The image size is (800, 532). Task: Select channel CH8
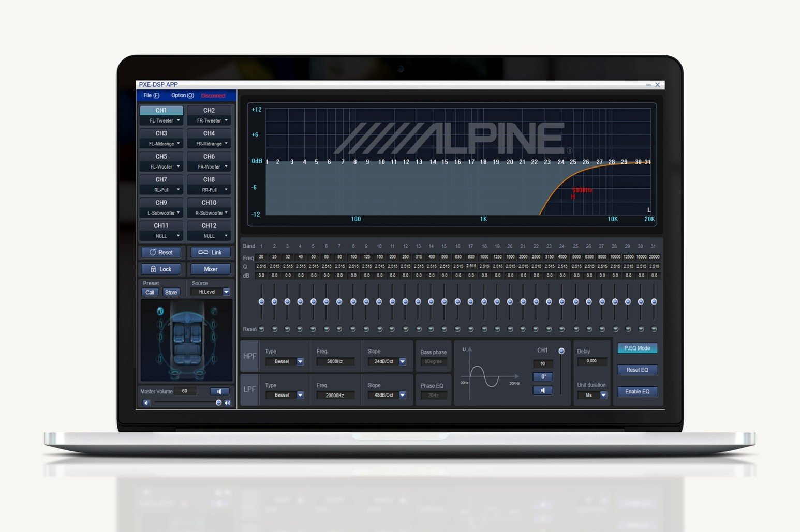(x=209, y=179)
